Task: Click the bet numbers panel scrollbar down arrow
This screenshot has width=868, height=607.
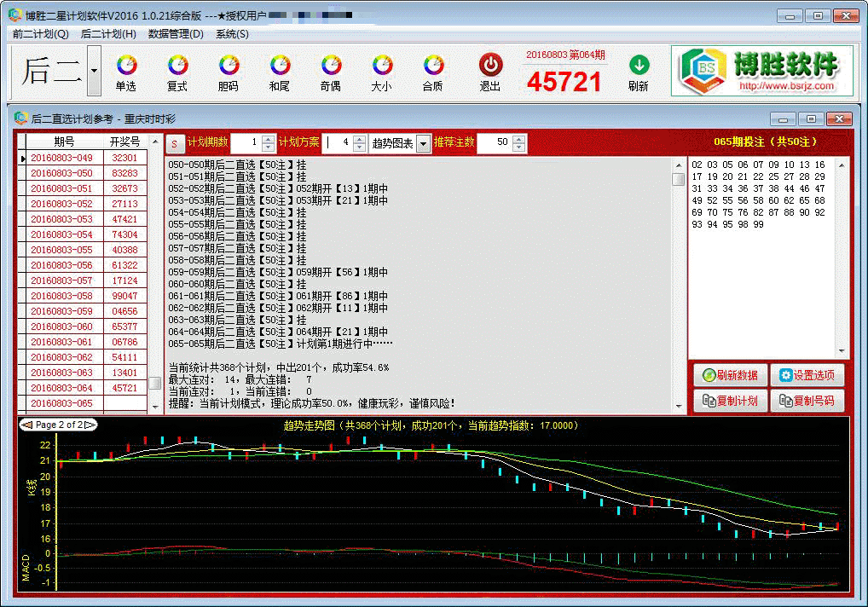Action: (842, 350)
